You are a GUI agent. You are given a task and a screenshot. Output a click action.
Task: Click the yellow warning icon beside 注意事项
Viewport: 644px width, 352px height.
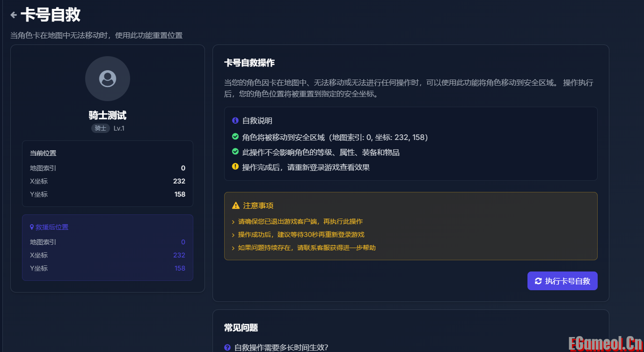236,205
